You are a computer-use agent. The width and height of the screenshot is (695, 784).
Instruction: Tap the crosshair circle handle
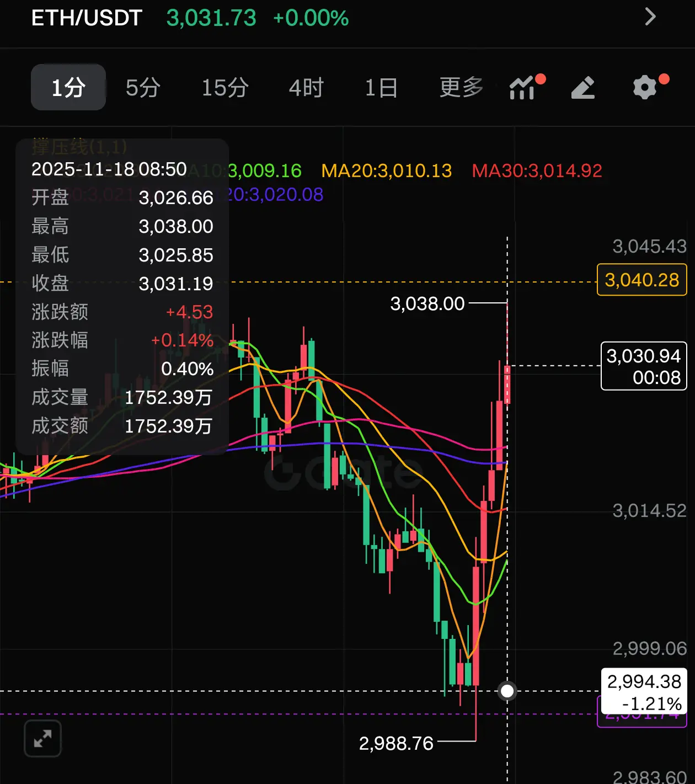click(507, 691)
